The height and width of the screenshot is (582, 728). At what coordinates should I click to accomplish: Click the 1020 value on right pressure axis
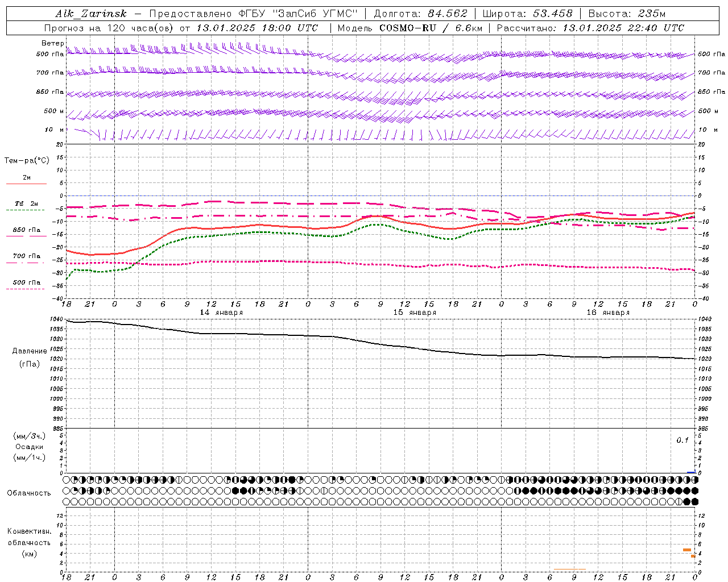pyautogui.click(x=704, y=359)
